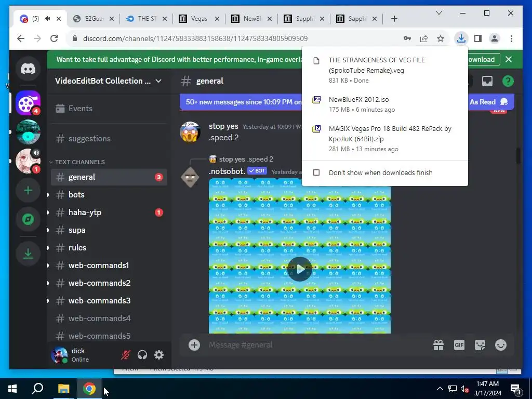Toggle Don't show when downloads finish checkbox
Viewport: 532px width, 399px height.
[316, 172]
